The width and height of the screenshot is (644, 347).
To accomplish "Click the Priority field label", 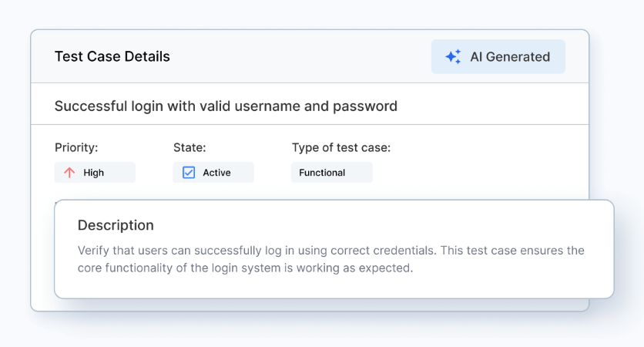I will click(76, 147).
